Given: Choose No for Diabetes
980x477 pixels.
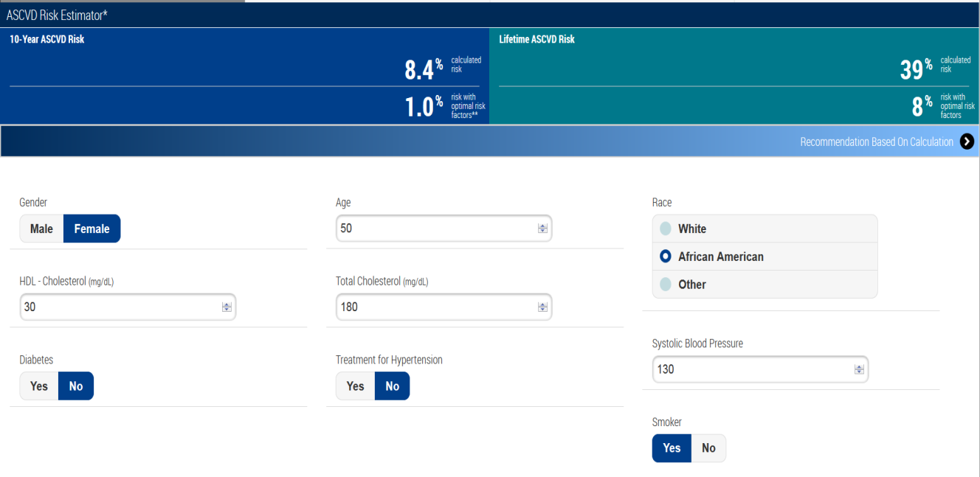Looking at the screenshot, I should tap(76, 386).
